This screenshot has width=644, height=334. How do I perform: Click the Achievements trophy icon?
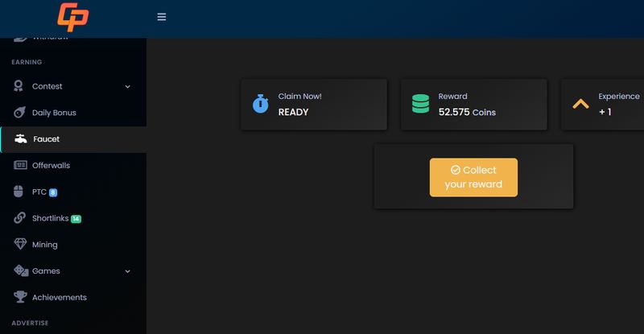click(20, 297)
